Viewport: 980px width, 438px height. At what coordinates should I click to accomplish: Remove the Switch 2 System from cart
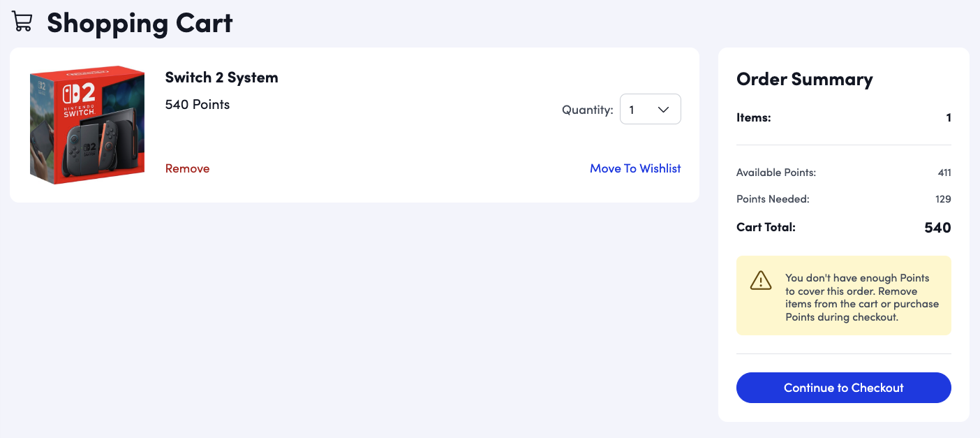187,168
